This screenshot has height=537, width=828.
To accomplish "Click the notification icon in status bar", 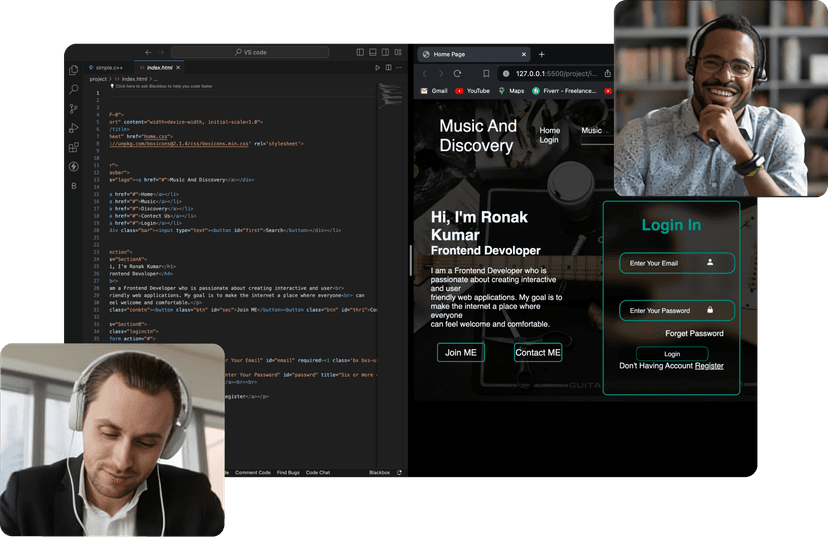I will [399, 473].
